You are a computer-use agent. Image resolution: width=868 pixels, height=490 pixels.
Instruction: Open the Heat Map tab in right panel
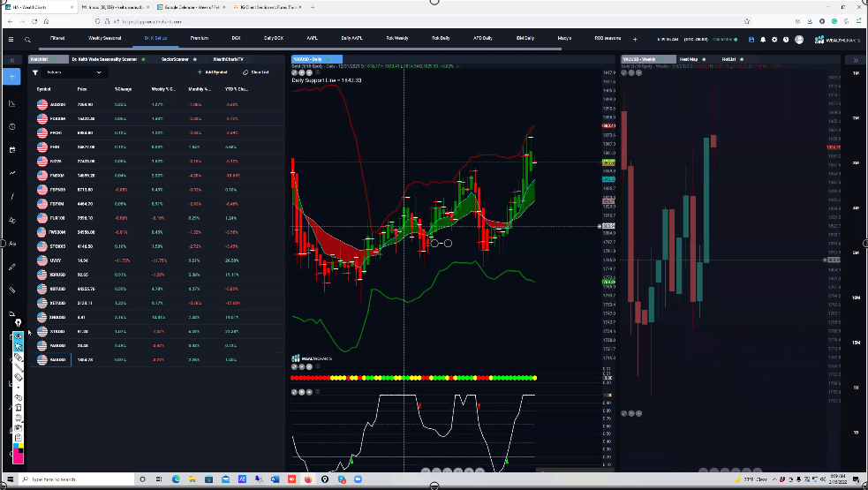[689, 59]
